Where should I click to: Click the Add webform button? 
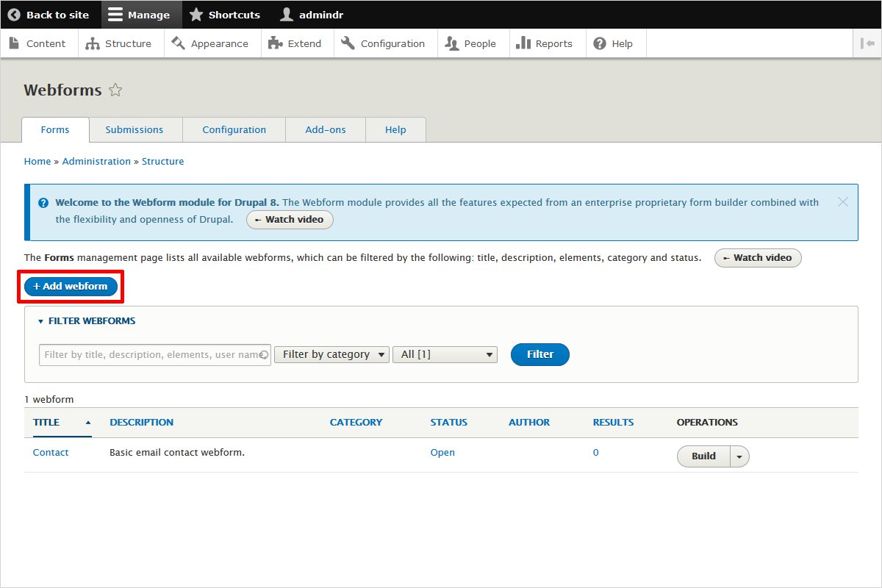pyautogui.click(x=71, y=287)
